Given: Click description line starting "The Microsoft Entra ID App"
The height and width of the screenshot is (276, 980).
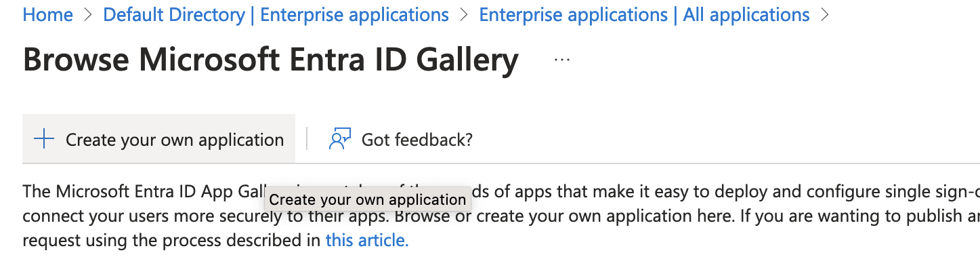Looking at the screenshot, I should tap(501, 191).
